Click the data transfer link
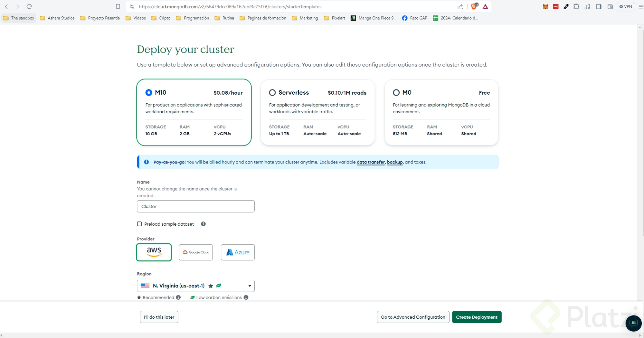The image size is (644, 338). pos(371,162)
